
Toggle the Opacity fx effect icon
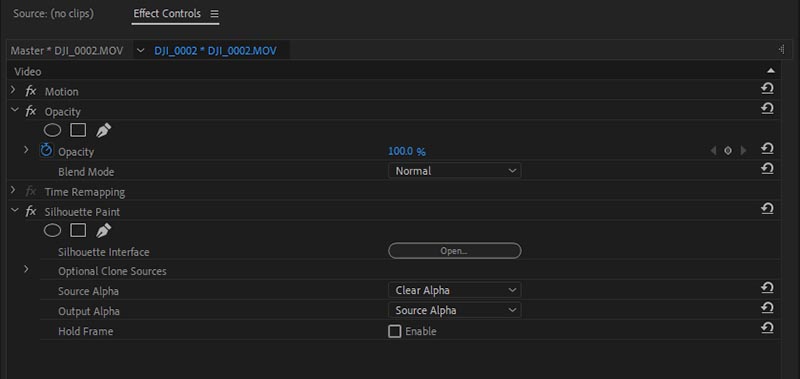coord(31,111)
